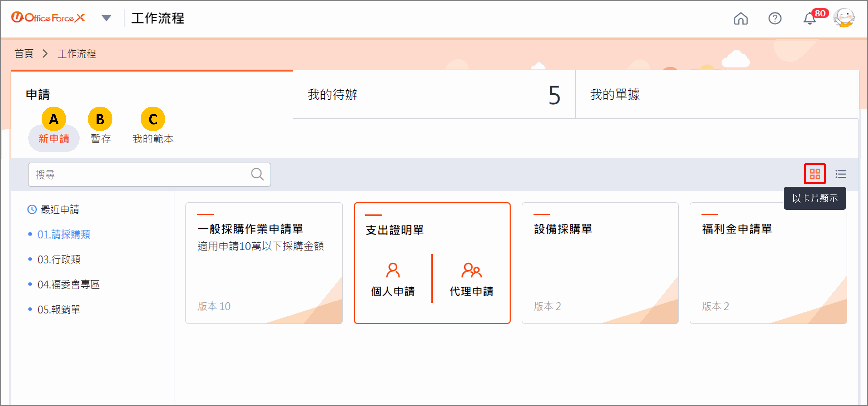The image size is (868, 406).
Task: Click the 最近申請 clock icon
Action: (32, 209)
